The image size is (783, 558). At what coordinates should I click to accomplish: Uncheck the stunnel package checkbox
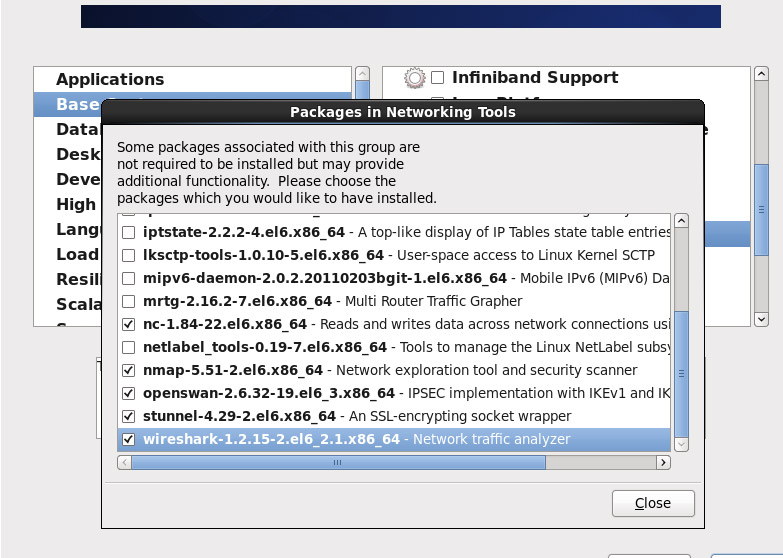click(128, 416)
